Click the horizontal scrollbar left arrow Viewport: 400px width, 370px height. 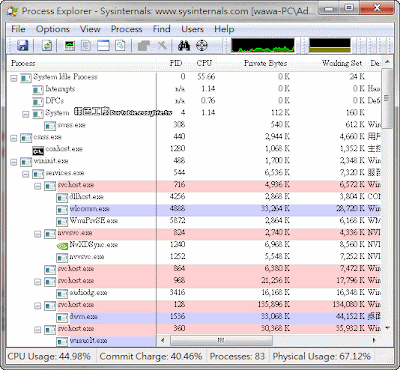pyautogui.click(x=163, y=341)
